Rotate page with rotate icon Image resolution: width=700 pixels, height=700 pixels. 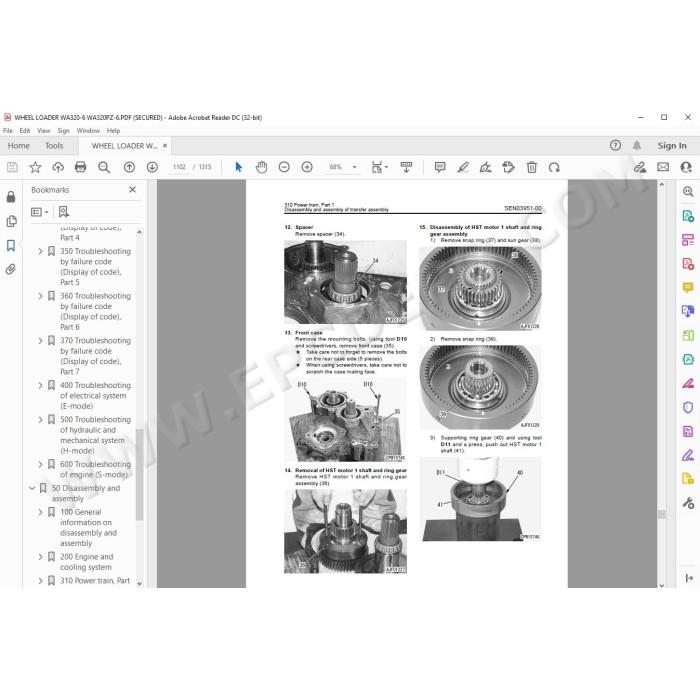pyautogui.click(x=554, y=167)
